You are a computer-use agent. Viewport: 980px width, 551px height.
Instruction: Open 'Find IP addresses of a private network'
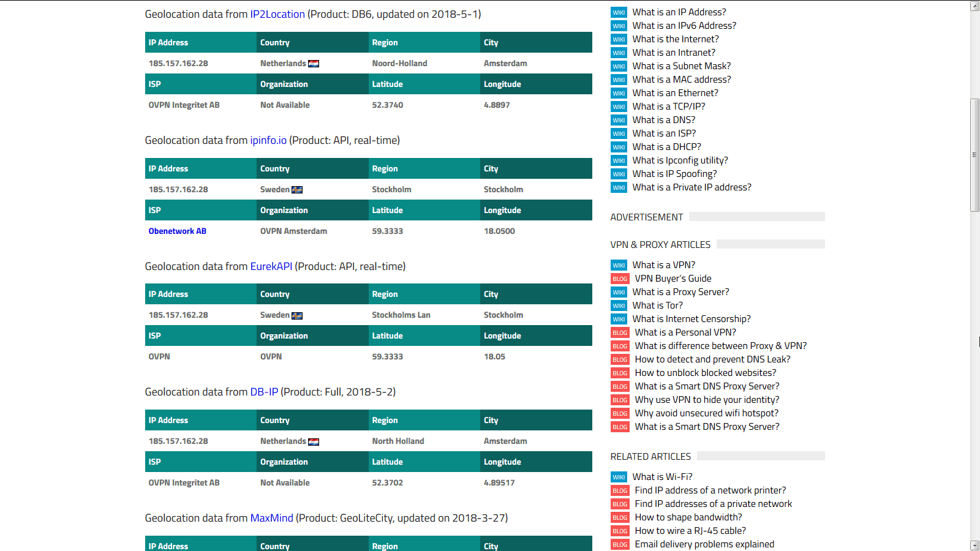pyautogui.click(x=714, y=504)
